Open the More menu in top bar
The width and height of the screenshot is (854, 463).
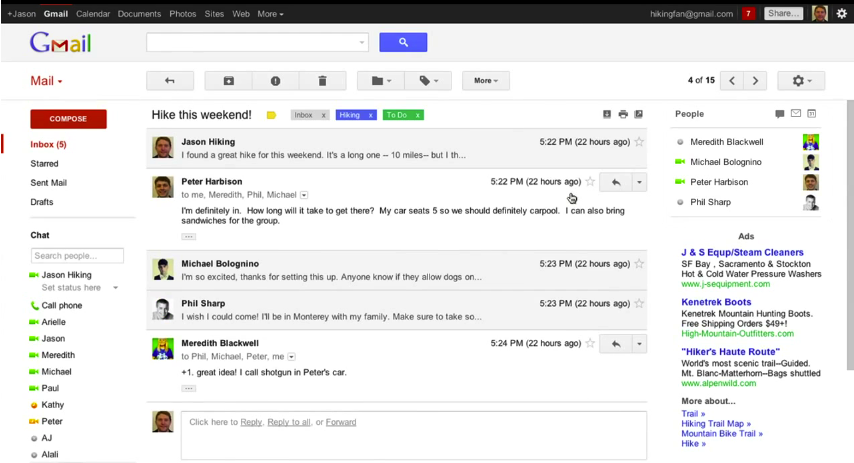coord(270,14)
